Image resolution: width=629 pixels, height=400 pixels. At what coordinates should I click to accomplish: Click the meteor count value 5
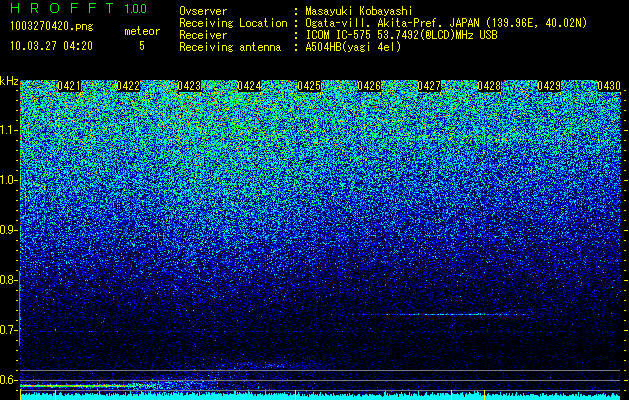pos(142,46)
